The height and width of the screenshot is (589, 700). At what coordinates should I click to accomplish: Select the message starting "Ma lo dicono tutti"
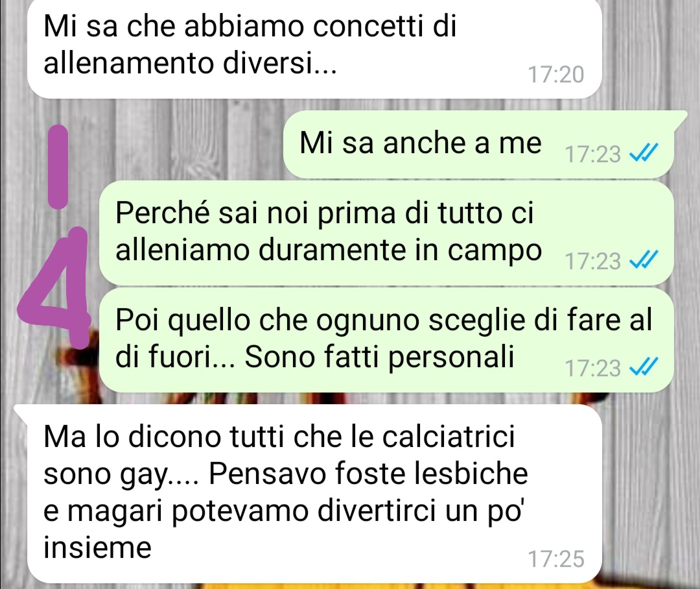click(x=308, y=494)
